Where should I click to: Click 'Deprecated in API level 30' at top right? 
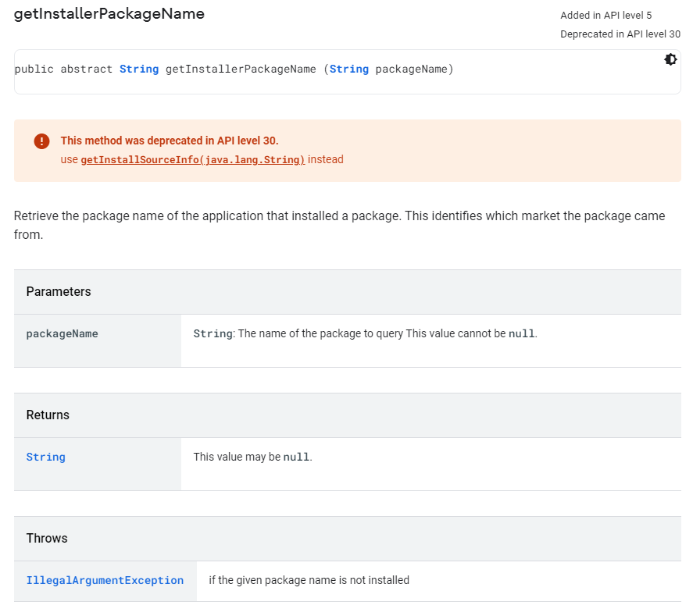(x=620, y=34)
